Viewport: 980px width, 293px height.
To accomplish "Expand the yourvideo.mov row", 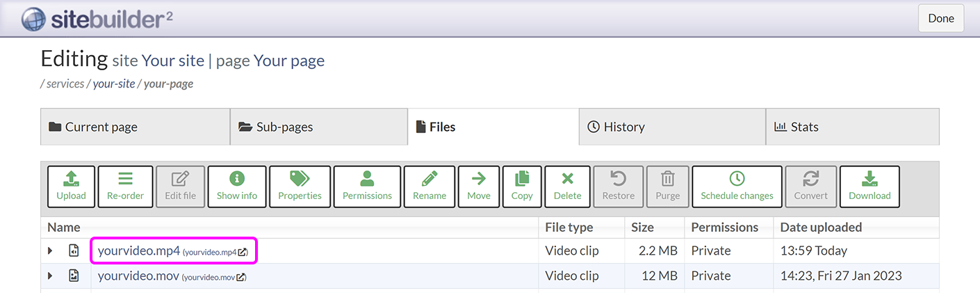I will point(50,276).
